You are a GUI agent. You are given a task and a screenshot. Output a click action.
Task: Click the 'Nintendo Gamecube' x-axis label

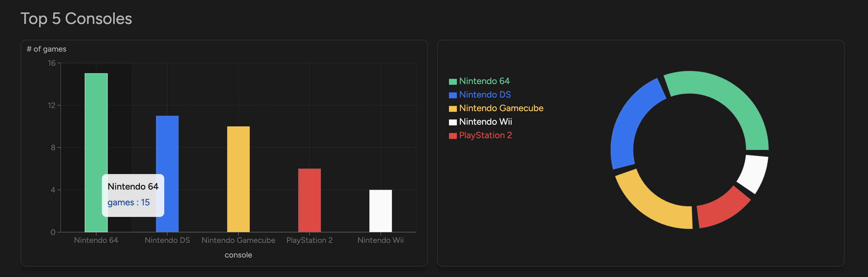[238, 240]
